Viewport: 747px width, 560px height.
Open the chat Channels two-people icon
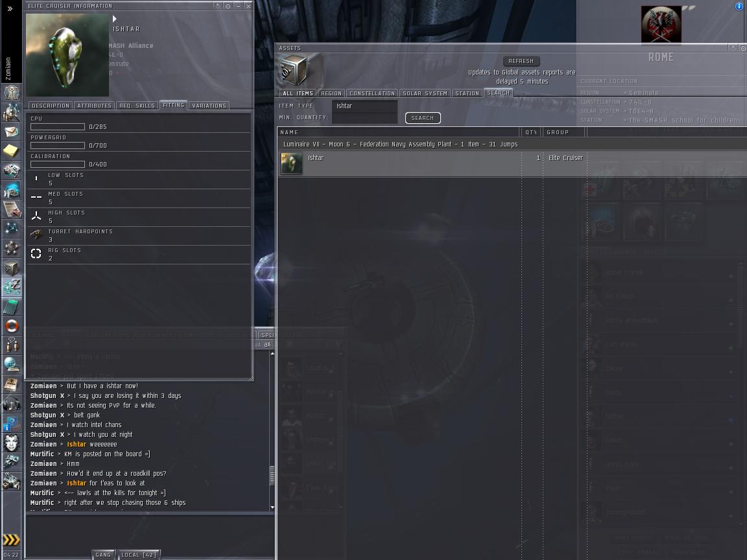(x=12, y=345)
